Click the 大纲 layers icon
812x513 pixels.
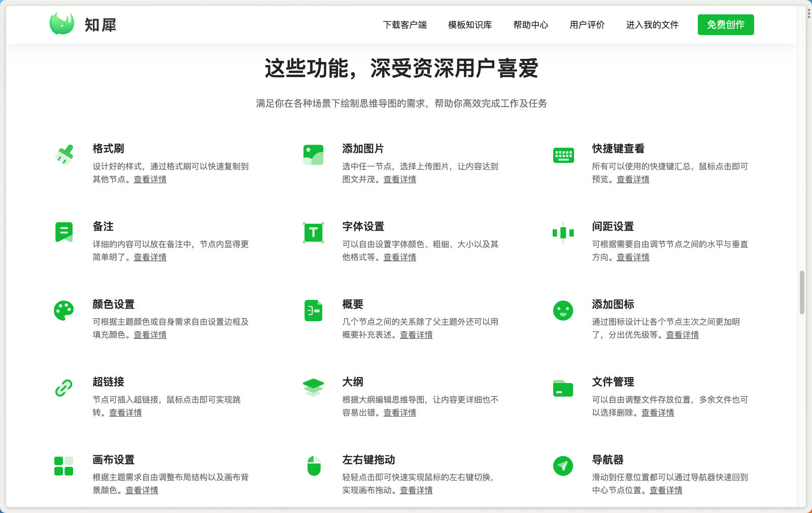coord(313,388)
